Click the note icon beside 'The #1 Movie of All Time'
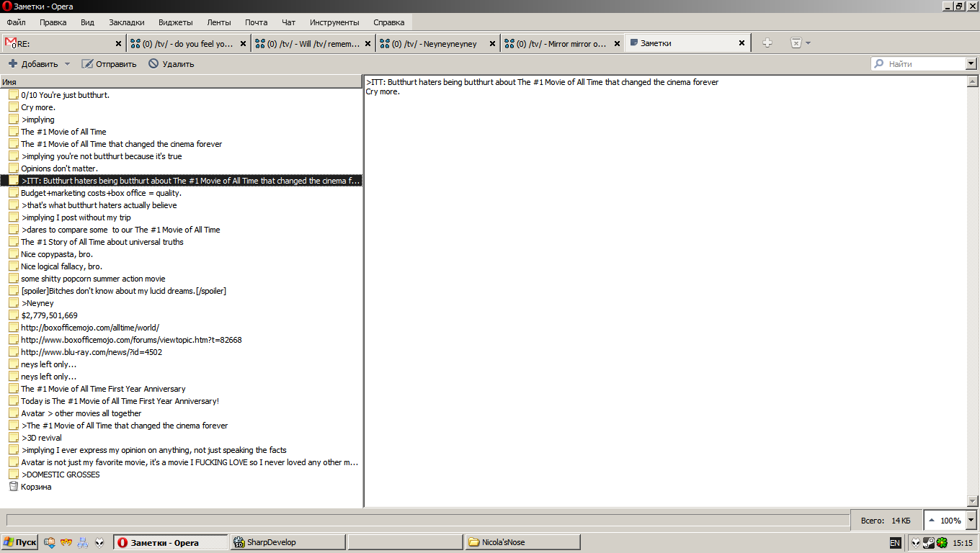 pyautogui.click(x=14, y=132)
